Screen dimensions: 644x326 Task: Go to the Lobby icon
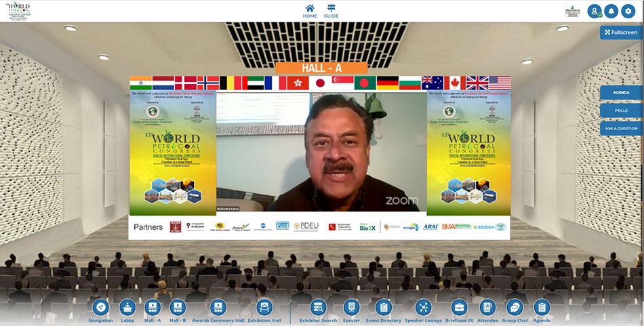point(127,307)
